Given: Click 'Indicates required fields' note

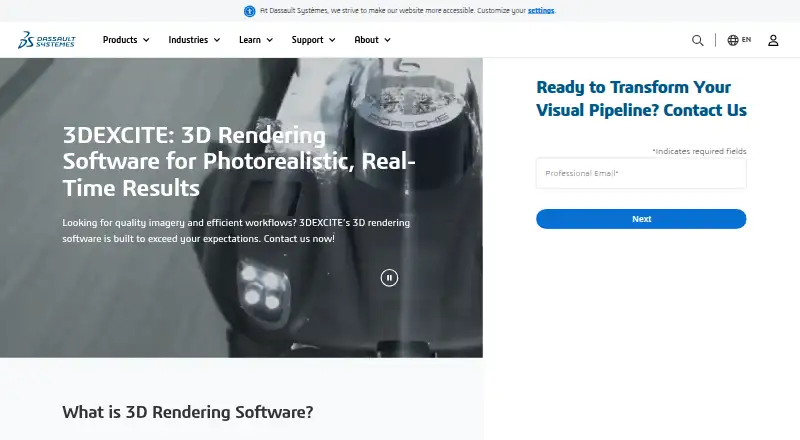Looking at the screenshot, I should click(699, 151).
